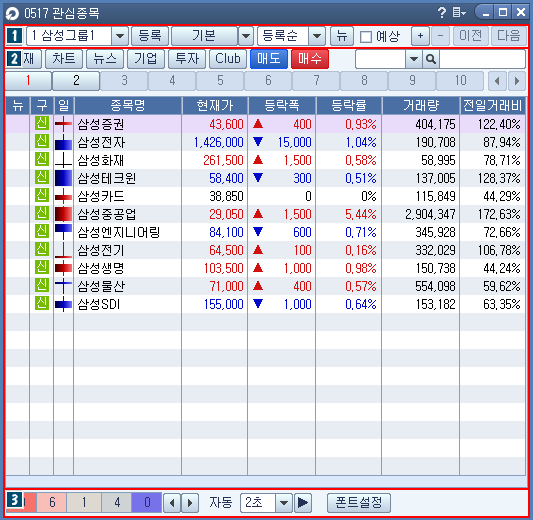The height and width of the screenshot is (520, 533).
Task: Click the stock name search input field
Action: [483, 59]
